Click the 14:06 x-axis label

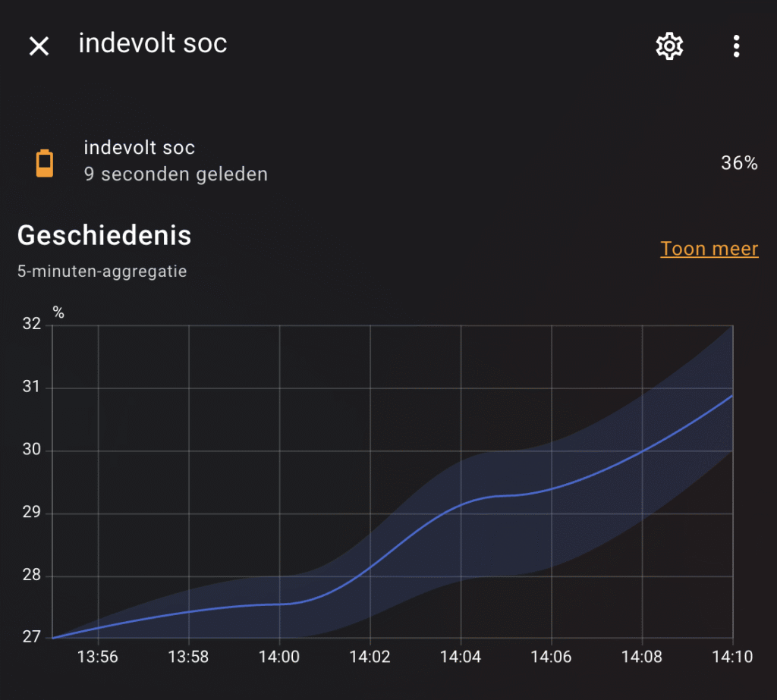point(552,658)
